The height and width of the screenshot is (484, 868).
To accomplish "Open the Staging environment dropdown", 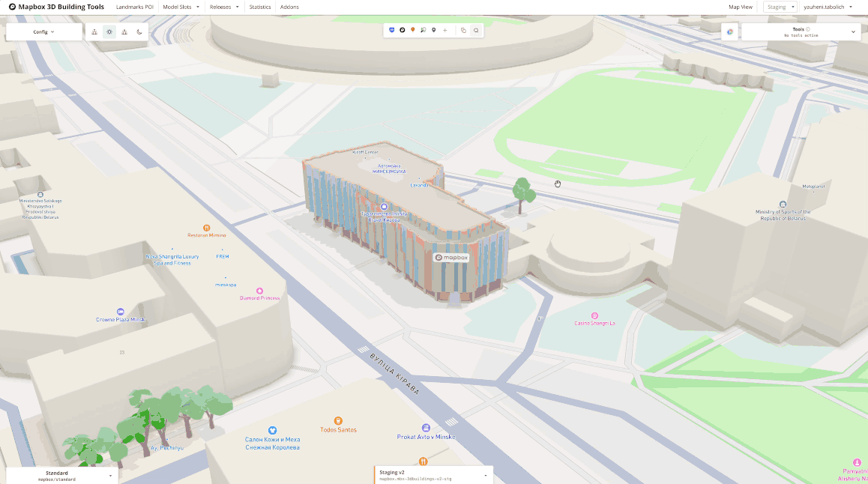I will tap(780, 7).
